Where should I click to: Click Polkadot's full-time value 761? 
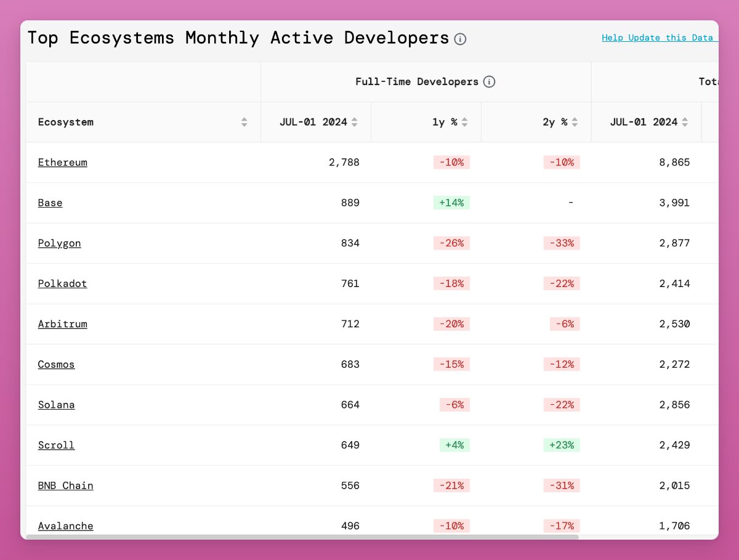pyautogui.click(x=350, y=283)
